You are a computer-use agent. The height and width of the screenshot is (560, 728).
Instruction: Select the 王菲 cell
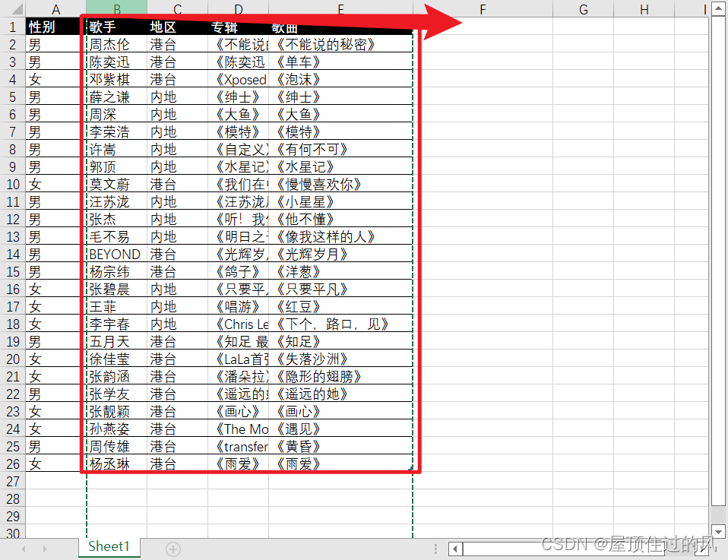116,306
